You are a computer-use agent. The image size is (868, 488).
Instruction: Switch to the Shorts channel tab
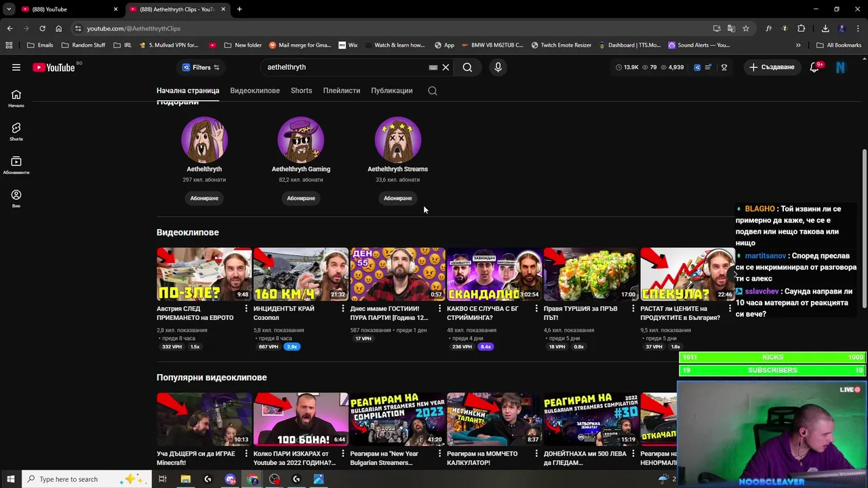click(x=302, y=90)
